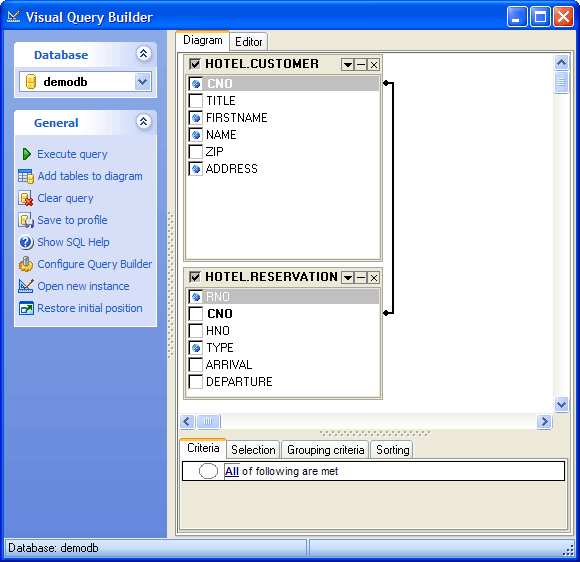
Task: Open the Grouping criteria tab
Action: pyautogui.click(x=326, y=450)
